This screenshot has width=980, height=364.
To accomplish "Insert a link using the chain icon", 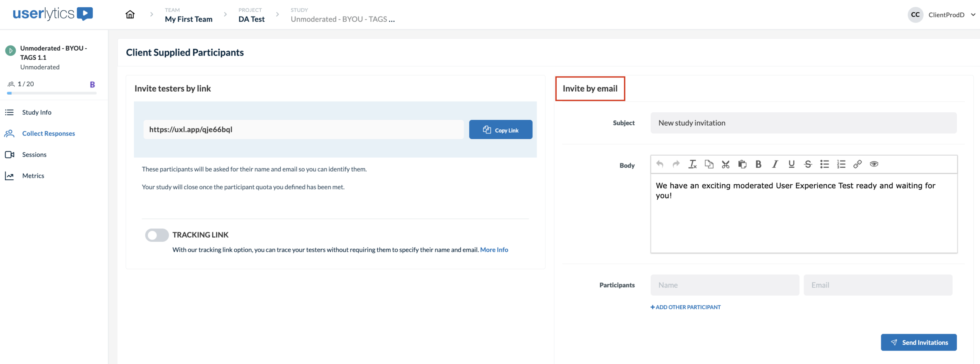I will coord(857,164).
